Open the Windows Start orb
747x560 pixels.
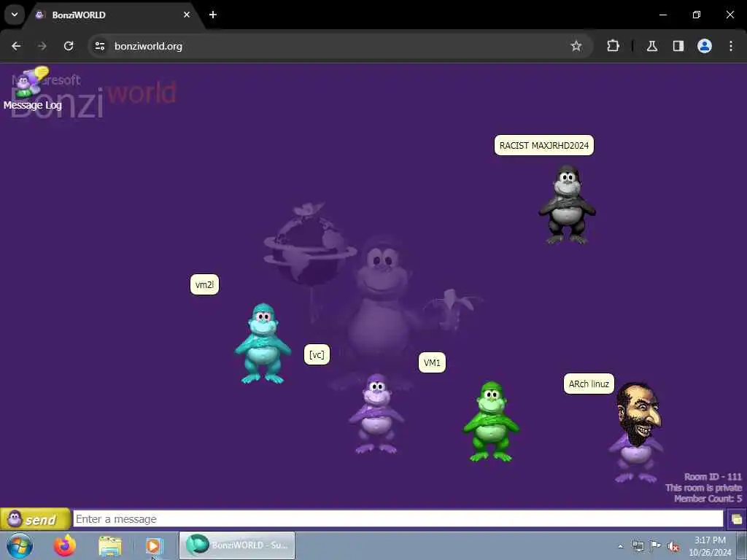coord(20,545)
